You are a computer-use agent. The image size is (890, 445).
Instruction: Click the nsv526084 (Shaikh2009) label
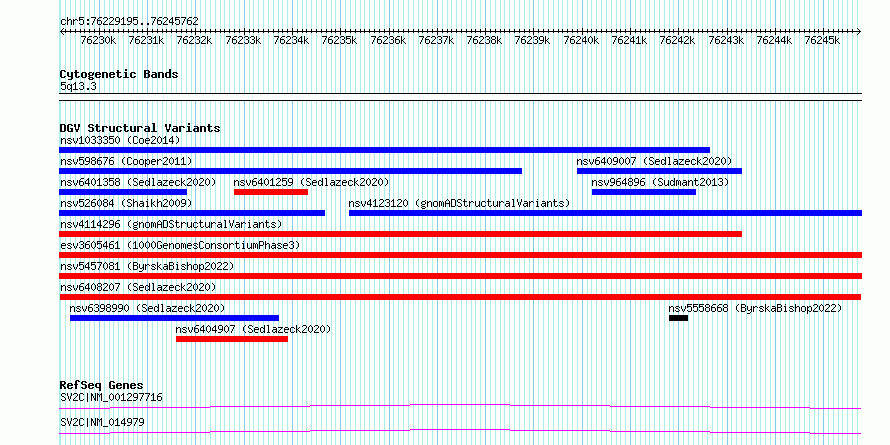click(x=126, y=203)
